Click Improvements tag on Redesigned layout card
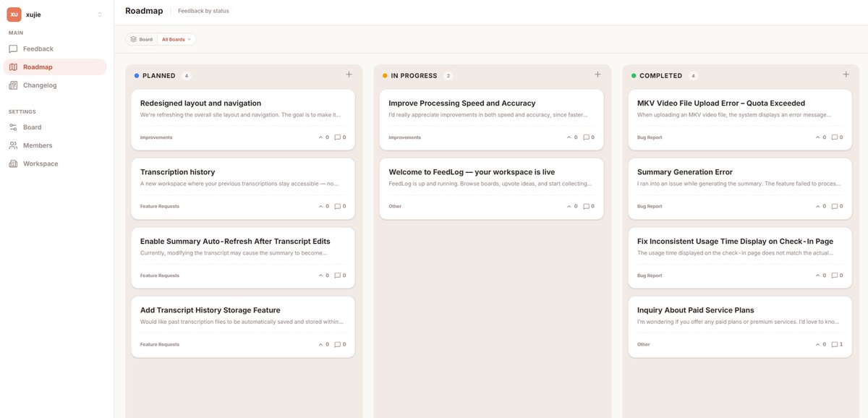The width and height of the screenshot is (868, 418). tap(156, 137)
